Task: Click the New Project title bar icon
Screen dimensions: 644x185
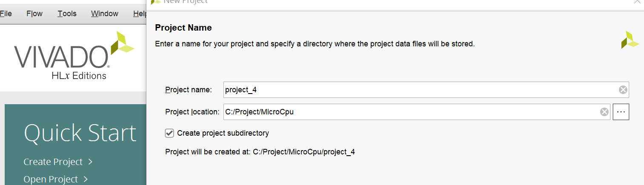Action: [x=156, y=2]
